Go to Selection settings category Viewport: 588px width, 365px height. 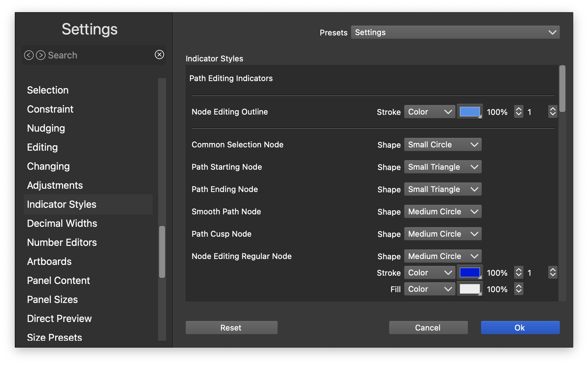tap(48, 90)
